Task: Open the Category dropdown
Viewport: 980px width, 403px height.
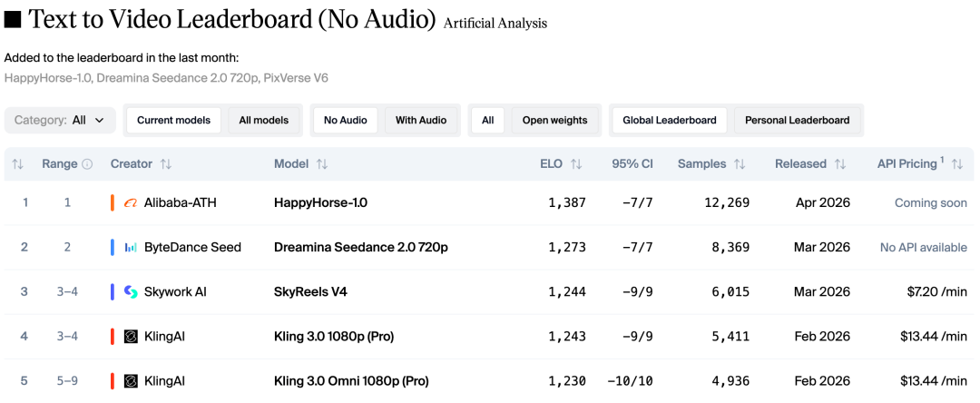Action: click(x=60, y=120)
